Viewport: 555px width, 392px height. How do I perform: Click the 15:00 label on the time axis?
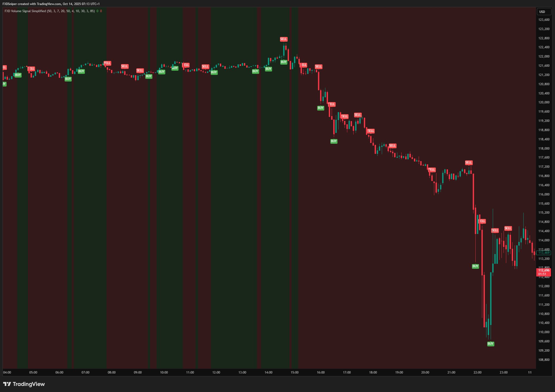coord(295,372)
